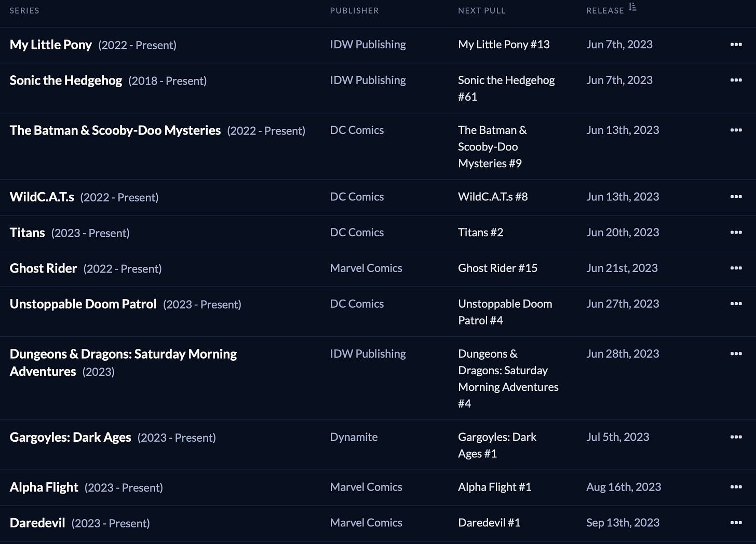The width and height of the screenshot is (756, 544).
Task: Open next pull WildC.A.T.s #8
Action: [x=493, y=197]
